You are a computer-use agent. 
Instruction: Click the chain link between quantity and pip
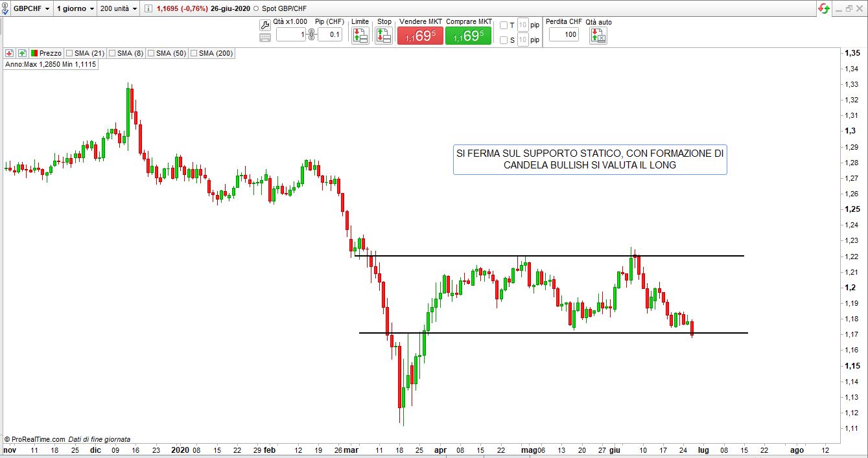click(x=311, y=35)
